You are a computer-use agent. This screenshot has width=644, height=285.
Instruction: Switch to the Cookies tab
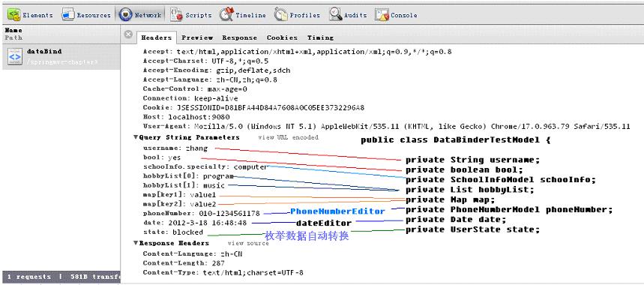282,37
